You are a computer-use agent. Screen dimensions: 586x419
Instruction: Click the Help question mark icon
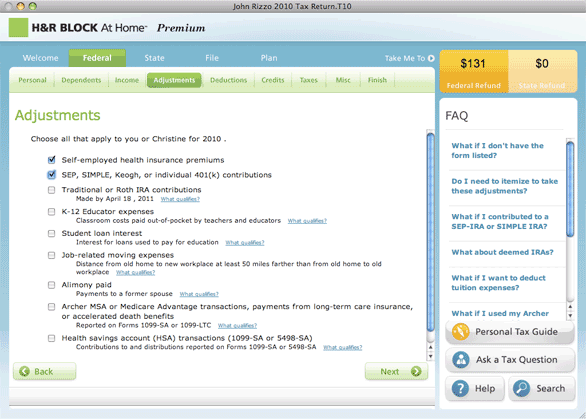pos(460,388)
